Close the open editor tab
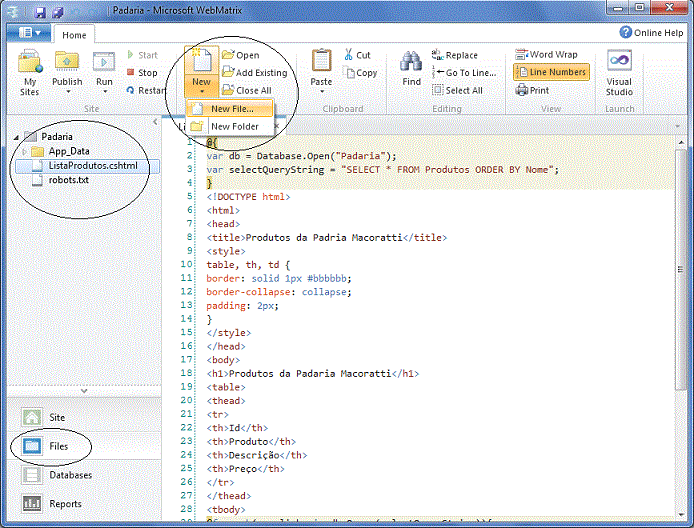Screen dimensions: 694x528 point(277,126)
